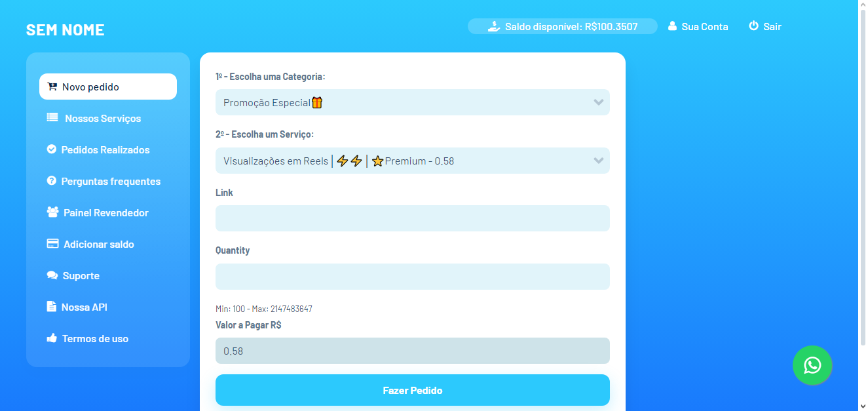This screenshot has width=868, height=411.
Task: Click the credit card icon for Adicionar saldo
Action: [x=52, y=244]
